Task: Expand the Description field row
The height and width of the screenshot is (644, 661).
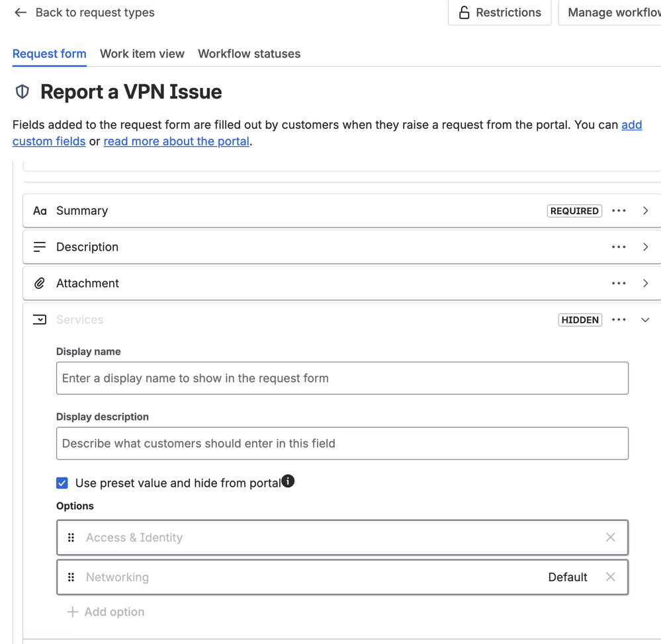Action: tap(645, 247)
